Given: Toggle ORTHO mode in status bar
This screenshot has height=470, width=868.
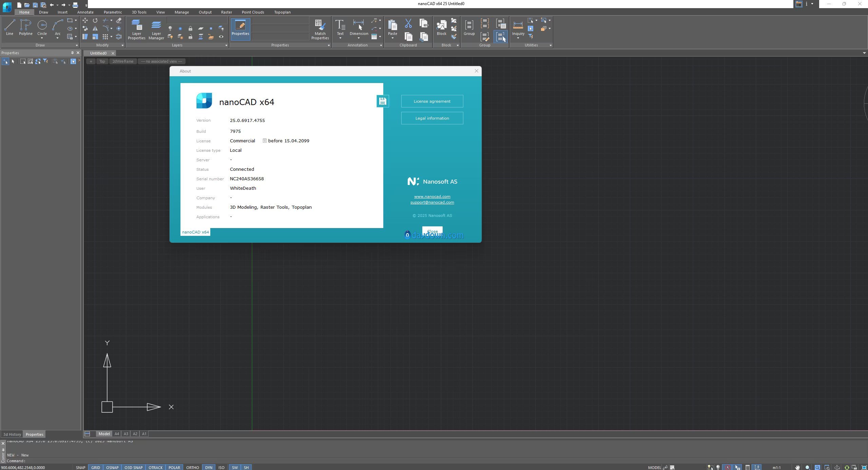Looking at the screenshot, I should [x=192, y=467].
